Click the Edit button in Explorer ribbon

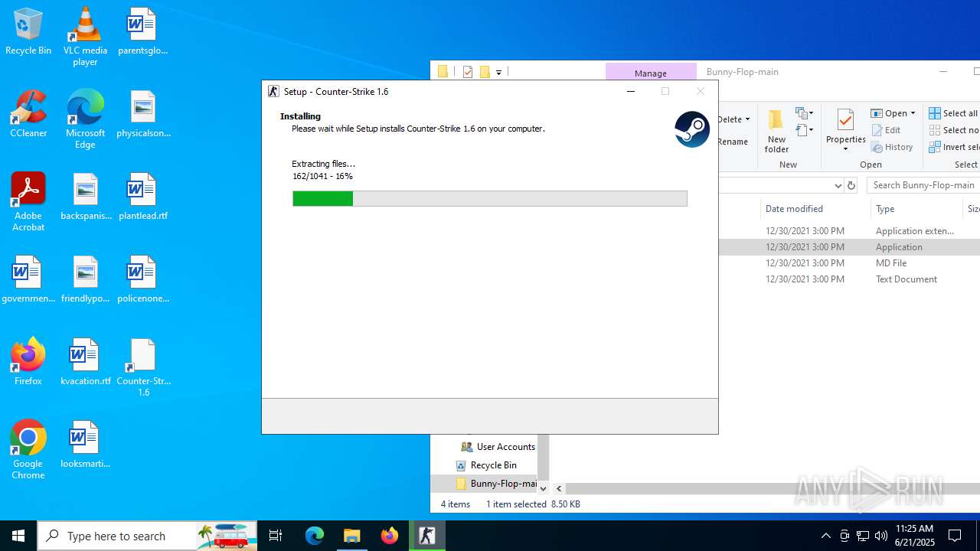pos(887,130)
